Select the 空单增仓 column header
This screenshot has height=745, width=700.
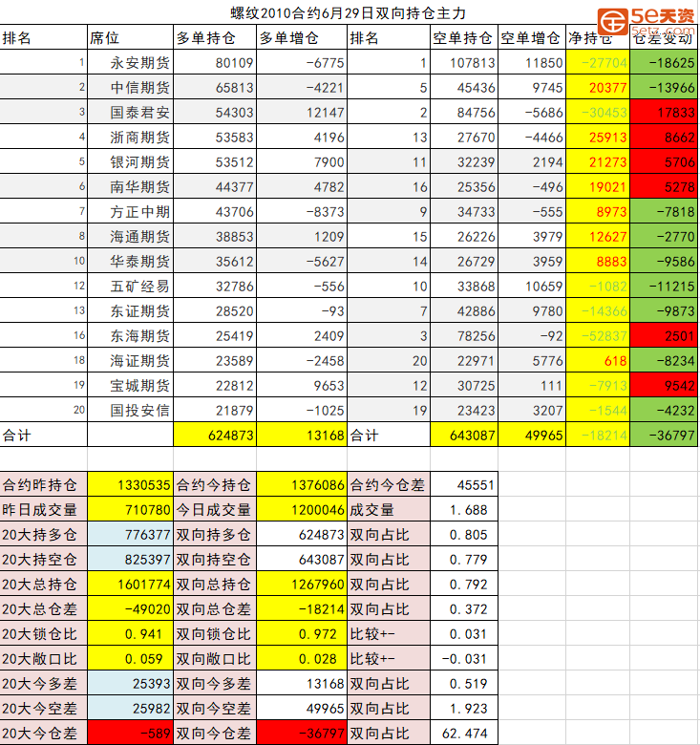click(531, 37)
